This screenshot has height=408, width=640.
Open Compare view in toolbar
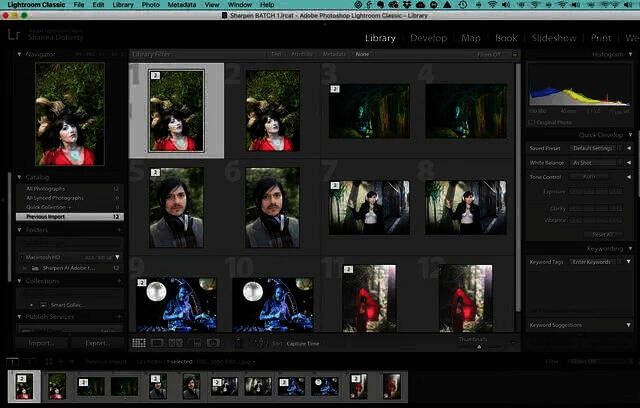[x=175, y=343]
